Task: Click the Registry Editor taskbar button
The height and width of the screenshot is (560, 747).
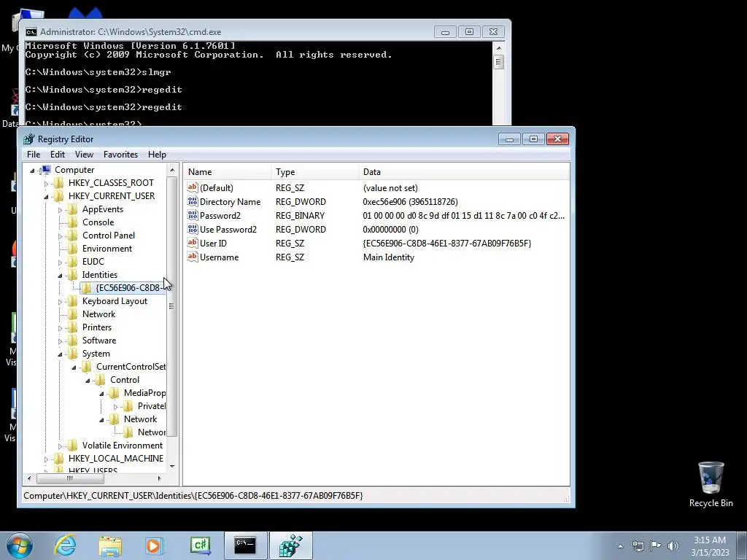Action: (x=291, y=545)
